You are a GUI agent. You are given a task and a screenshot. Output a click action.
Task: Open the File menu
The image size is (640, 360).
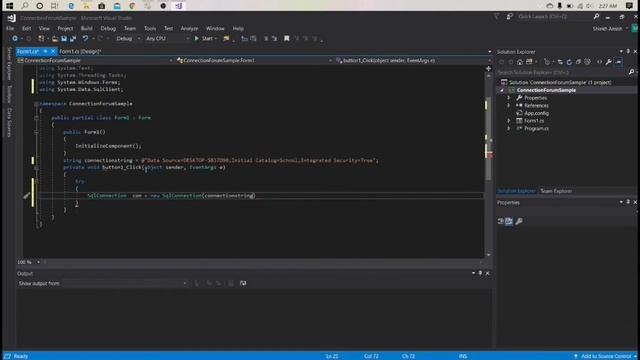point(10,29)
